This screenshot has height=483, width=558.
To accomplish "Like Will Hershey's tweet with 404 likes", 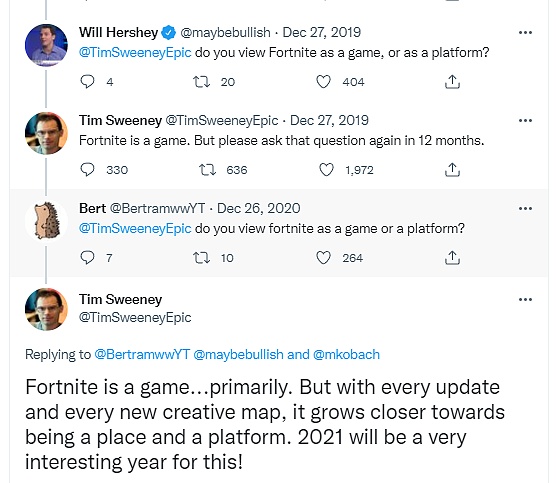I will 323,82.
